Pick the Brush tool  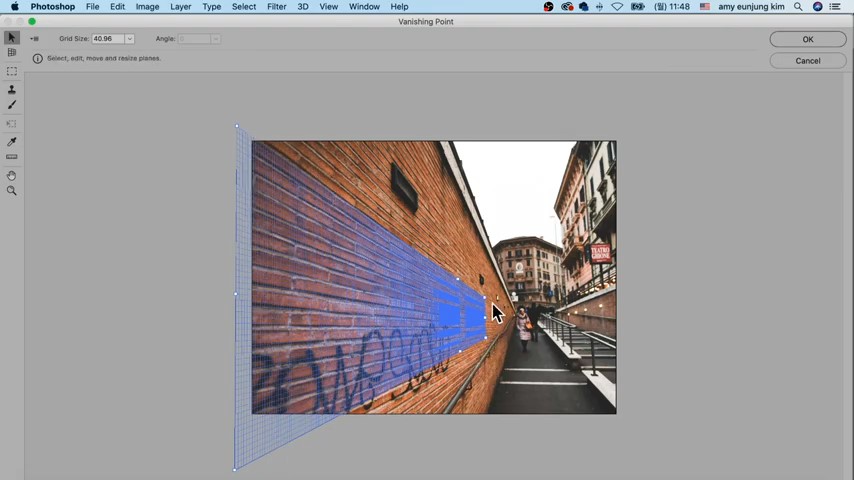coord(12,105)
